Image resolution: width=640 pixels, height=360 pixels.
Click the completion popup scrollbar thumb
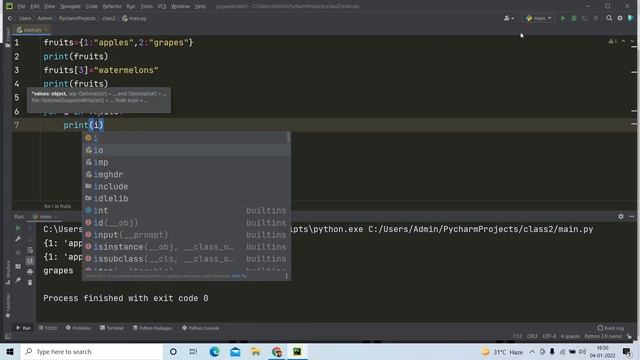click(x=288, y=138)
